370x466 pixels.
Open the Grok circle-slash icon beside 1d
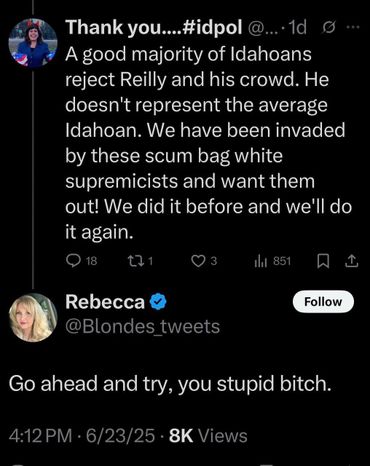pyautogui.click(x=329, y=28)
